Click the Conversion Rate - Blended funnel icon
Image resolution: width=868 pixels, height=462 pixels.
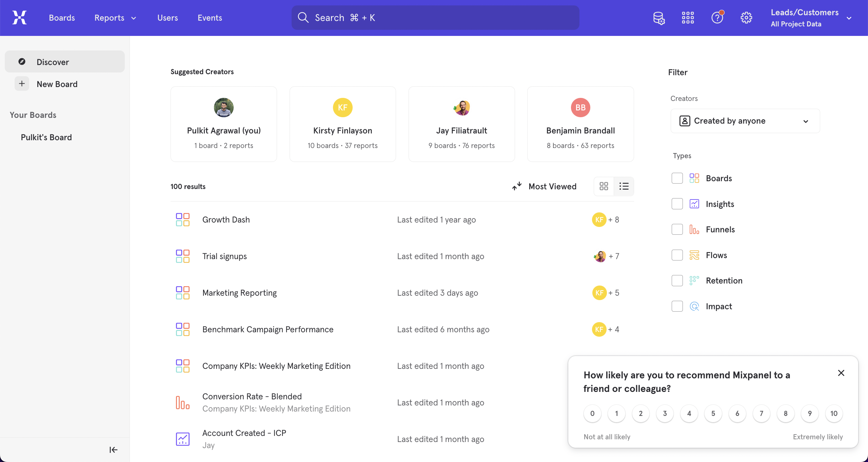pyautogui.click(x=183, y=402)
